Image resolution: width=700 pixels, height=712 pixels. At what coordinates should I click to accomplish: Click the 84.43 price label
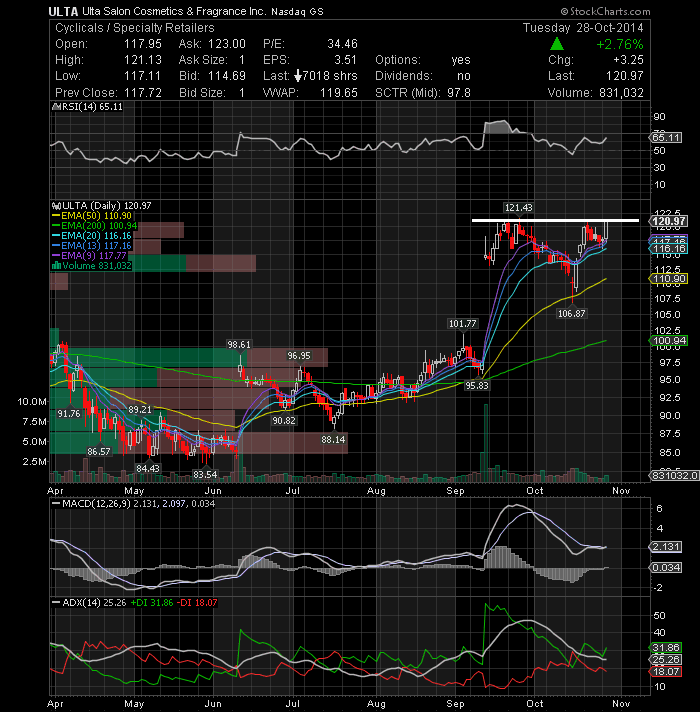click(x=148, y=468)
